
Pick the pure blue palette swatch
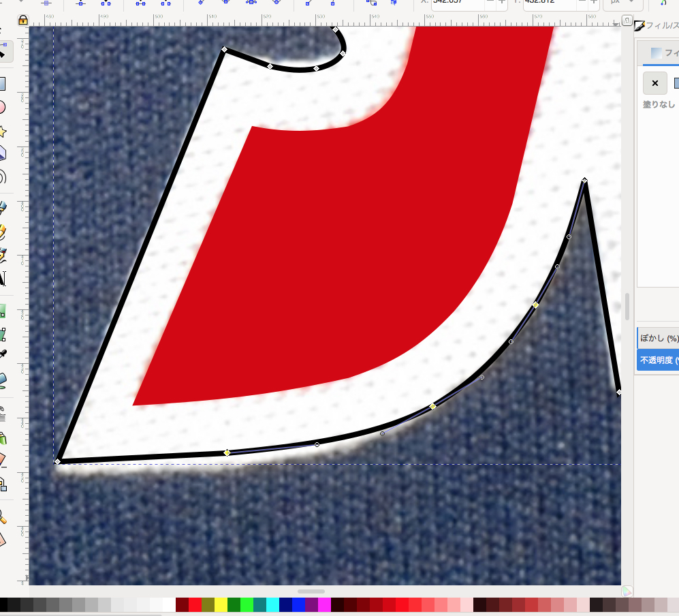click(x=299, y=604)
